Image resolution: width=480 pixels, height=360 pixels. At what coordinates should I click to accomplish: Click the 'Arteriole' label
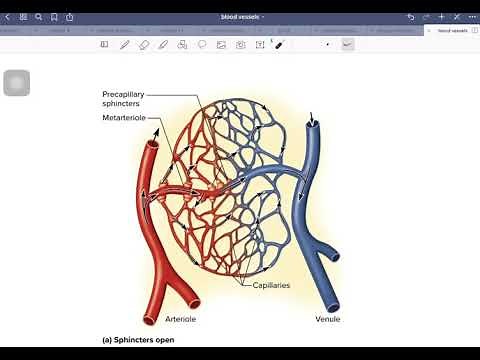tap(180, 319)
